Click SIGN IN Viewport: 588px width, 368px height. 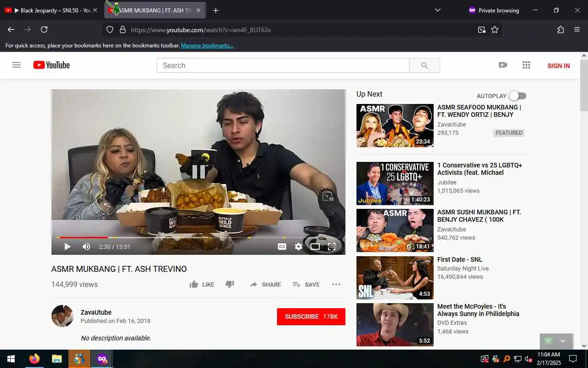559,66
